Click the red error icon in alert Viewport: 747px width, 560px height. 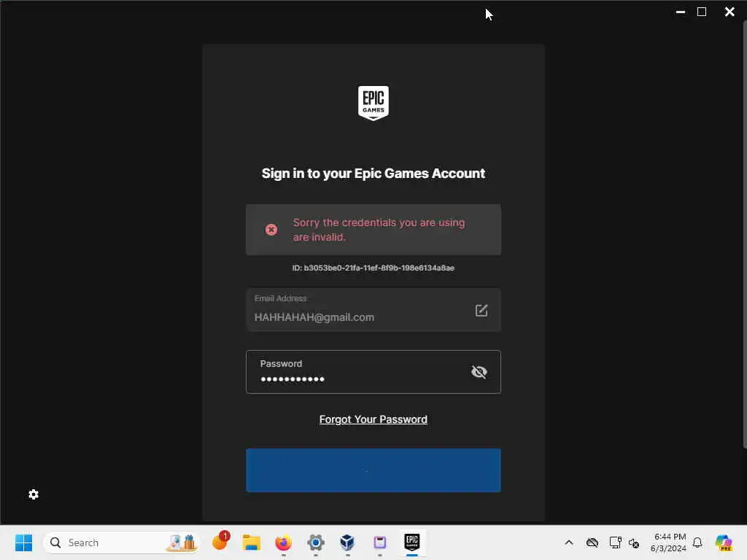tap(271, 230)
